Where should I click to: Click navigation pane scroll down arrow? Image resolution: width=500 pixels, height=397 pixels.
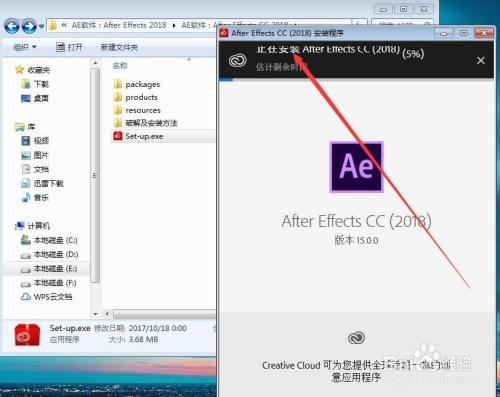click(x=95, y=314)
